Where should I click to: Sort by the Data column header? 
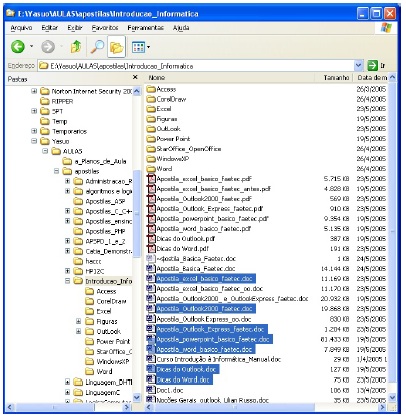coord(370,78)
